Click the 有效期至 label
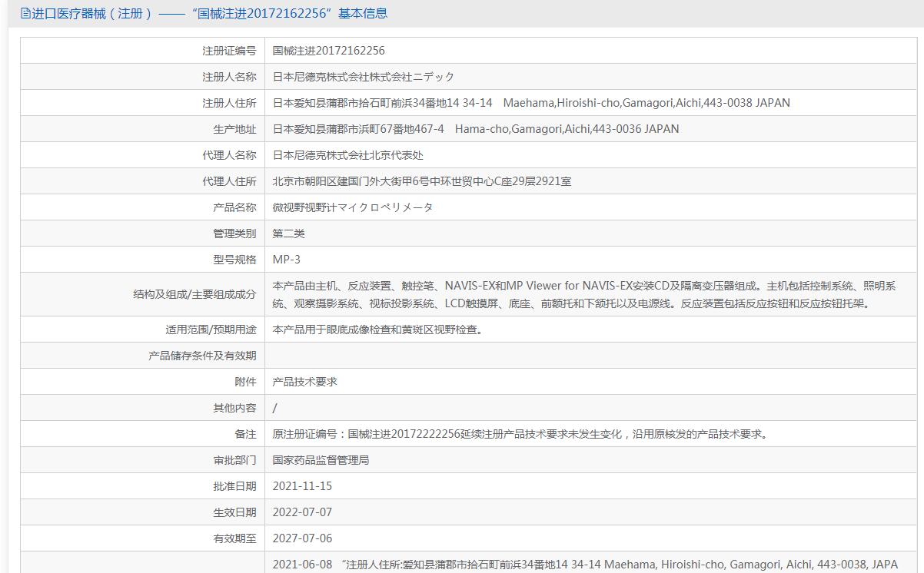Viewport: 924px width, 573px height. pyautogui.click(x=234, y=538)
